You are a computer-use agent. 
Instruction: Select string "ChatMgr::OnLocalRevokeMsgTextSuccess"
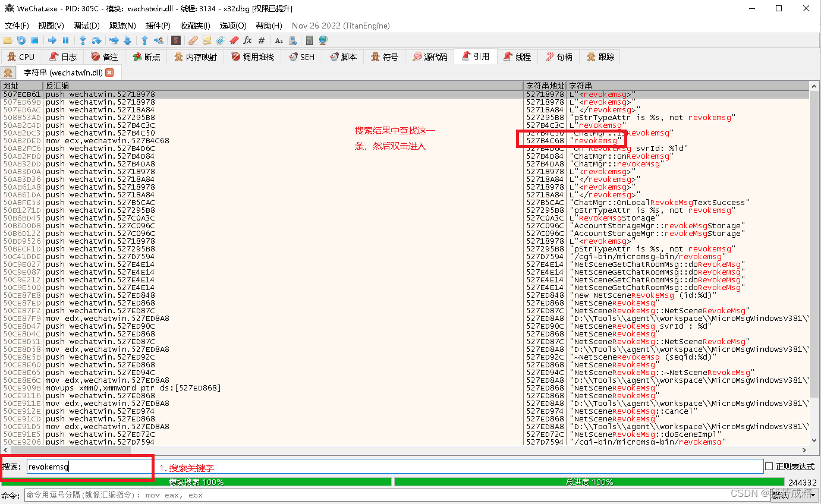[660, 203]
